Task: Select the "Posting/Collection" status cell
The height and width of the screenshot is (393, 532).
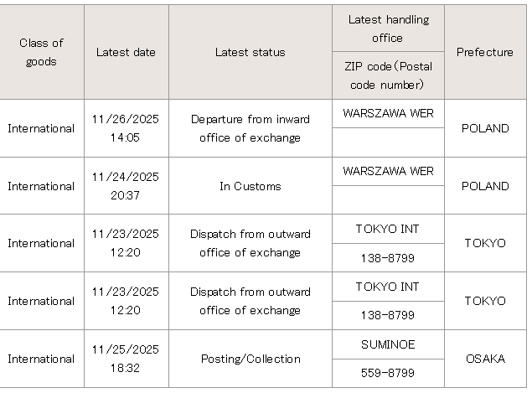Action: coord(250,359)
